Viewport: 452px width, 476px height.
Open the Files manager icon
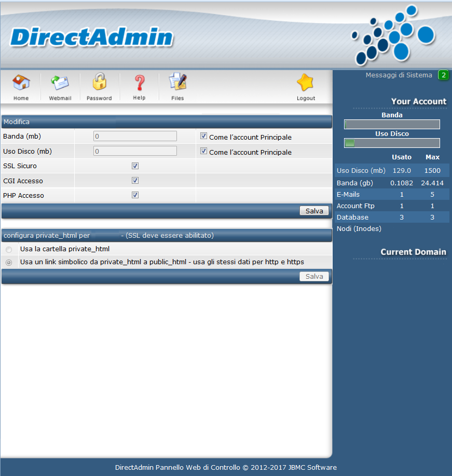point(177,83)
